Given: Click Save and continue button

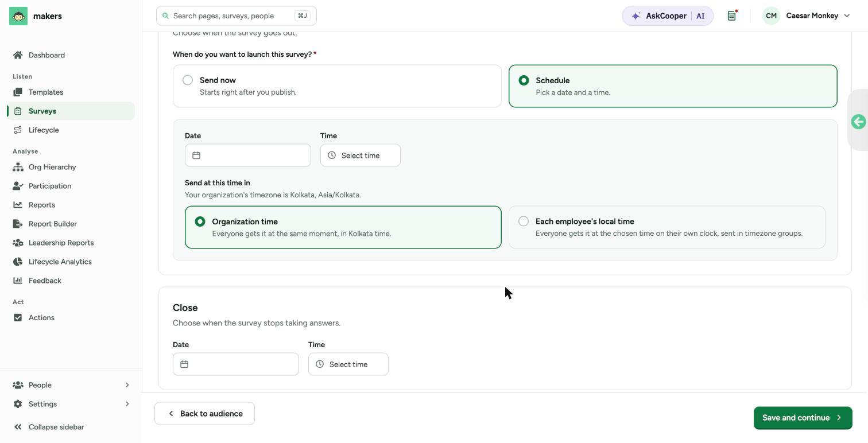Looking at the screenshot, I should (x=803, y=418).
